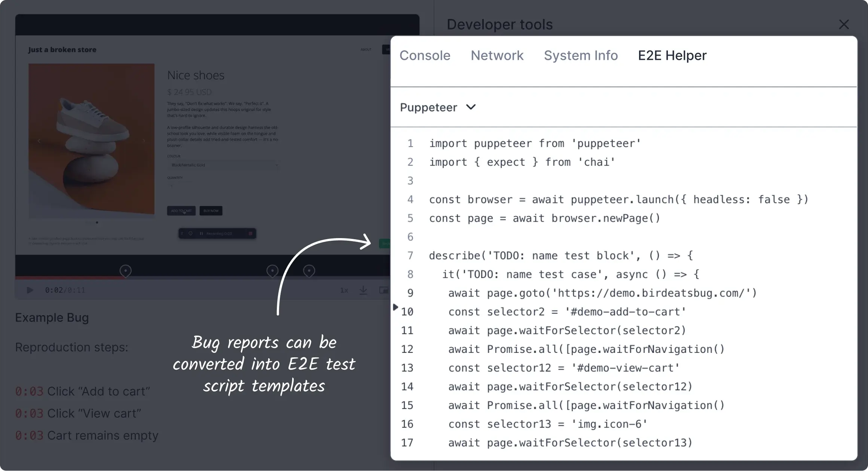Open the Network tab
The image size is (868, 471).
point(497,56)
